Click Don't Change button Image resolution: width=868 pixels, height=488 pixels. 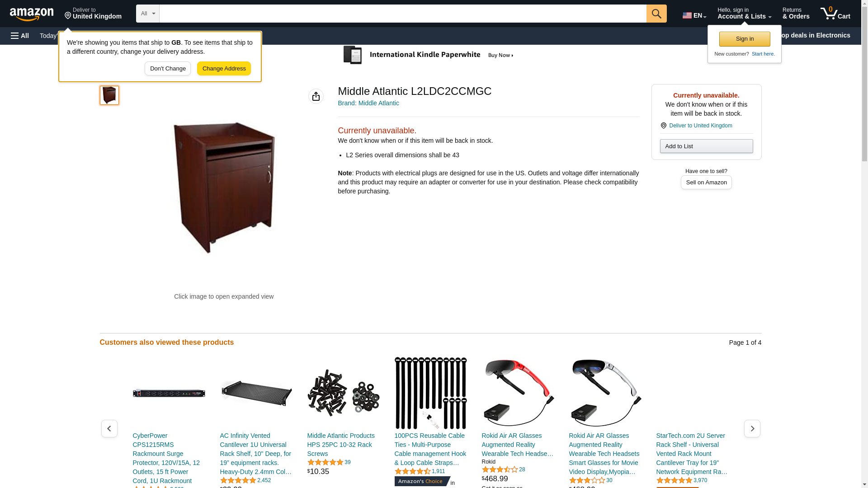pyautogui.click(x=168, y=69)
